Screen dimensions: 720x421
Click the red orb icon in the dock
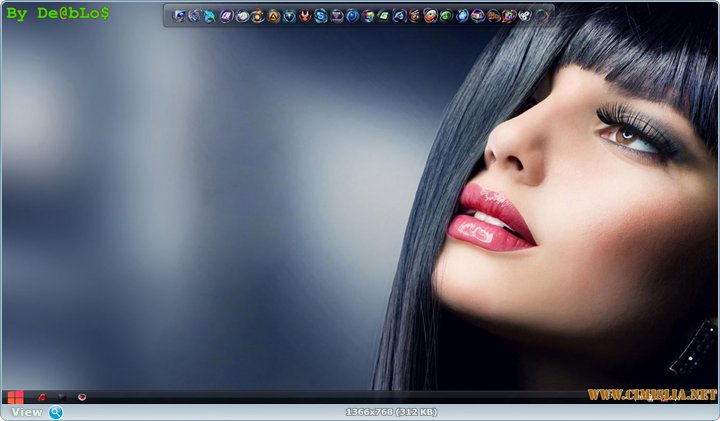pos(430,16)
